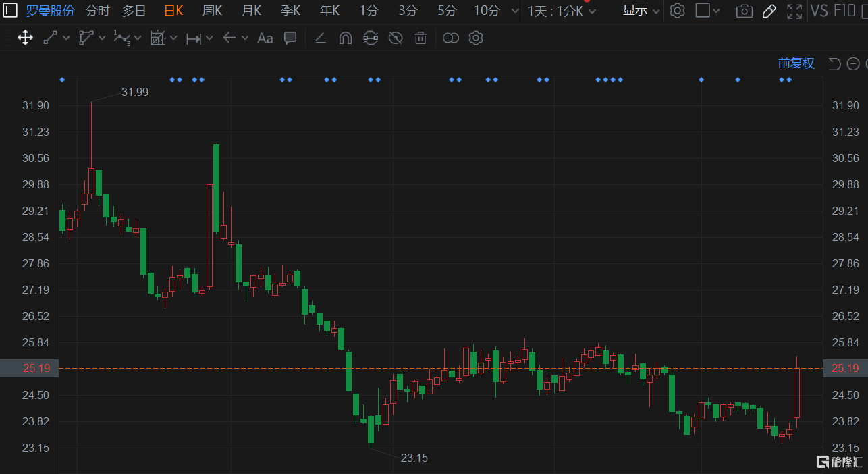Select the numbered wave drawing tool

121,38
